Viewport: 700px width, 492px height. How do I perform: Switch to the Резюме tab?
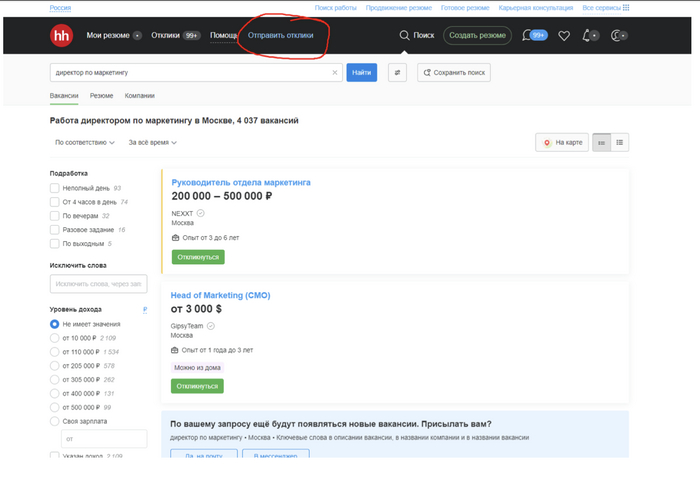pos(101,95)
